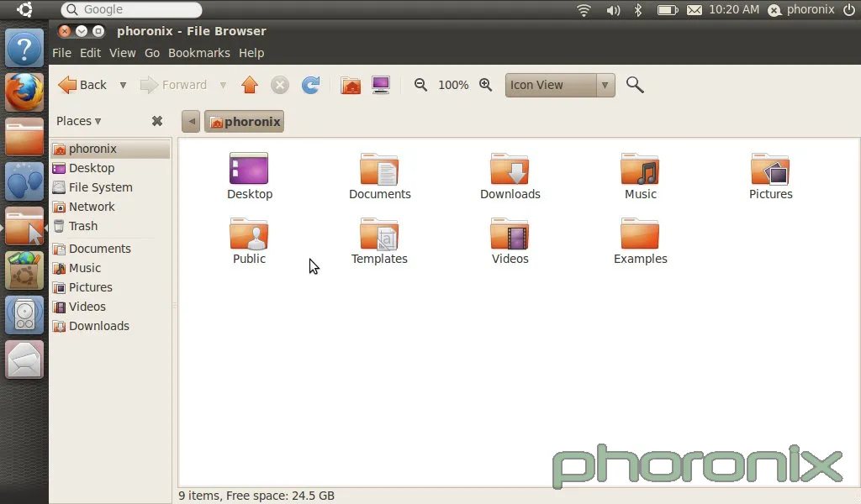
Task: Click the Stop loading icon
Action: pyautogui.click(x=280, y=85)
